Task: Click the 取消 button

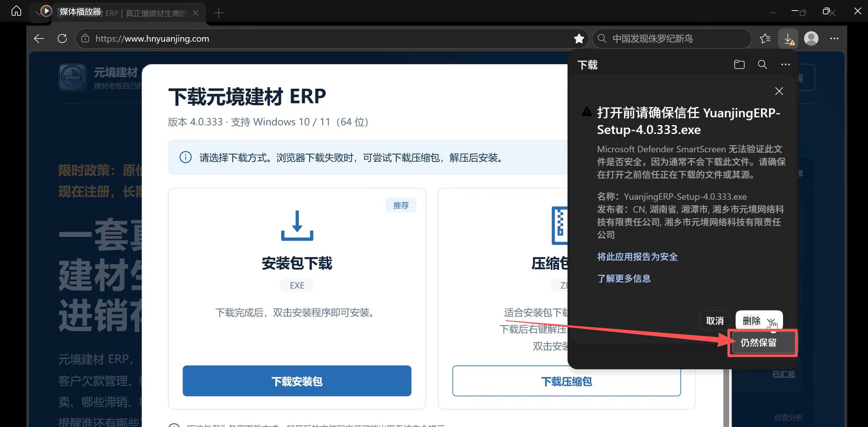Action: 715,321
